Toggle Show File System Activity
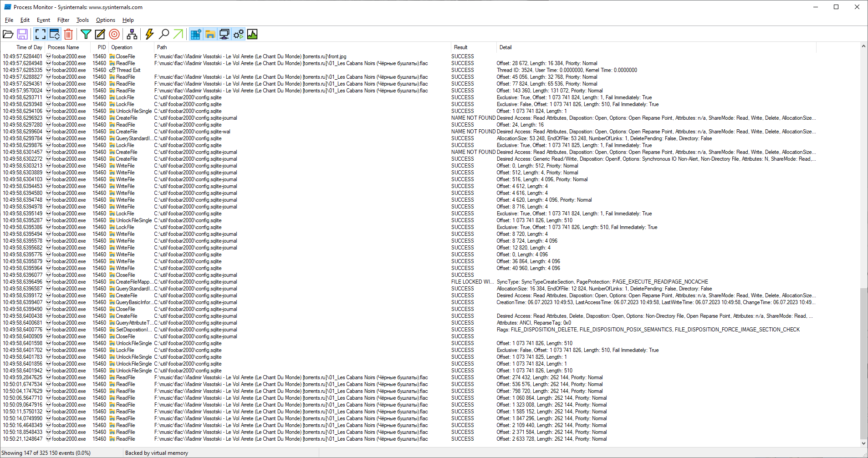Image resolution: width=868 pixels, height=458 pixels. coord(210,34)
